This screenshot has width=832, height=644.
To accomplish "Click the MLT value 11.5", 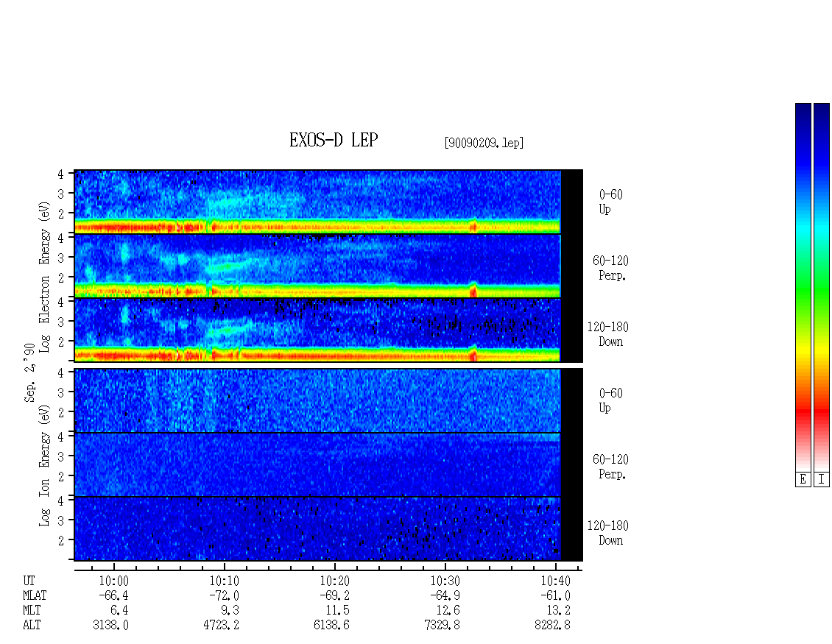I will point(337,611).
